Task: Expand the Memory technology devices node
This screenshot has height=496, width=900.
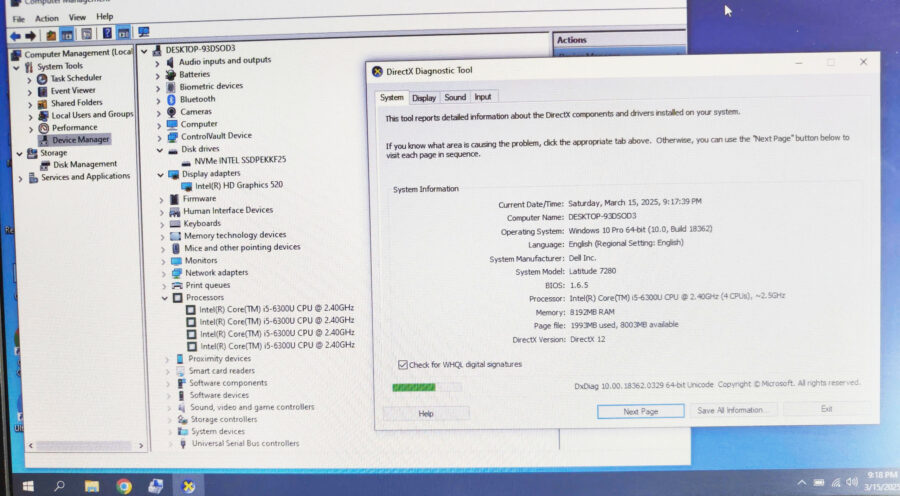Action: click(163, 237)
